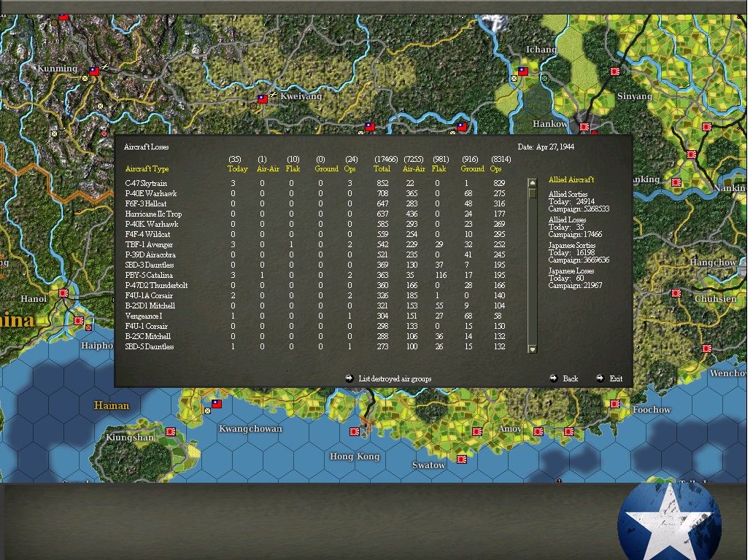
Task: Select the P-40E Warhawk row
Action: point(317,193)
